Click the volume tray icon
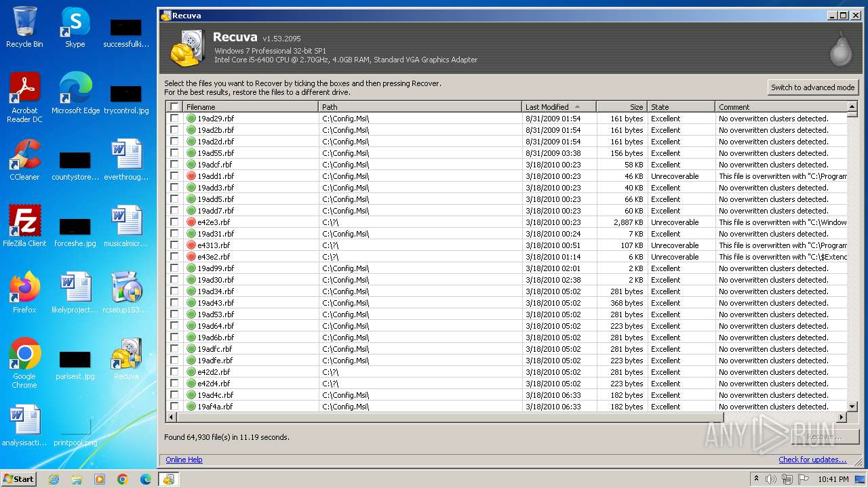Screen dimensions: 868x488 click(x=771, y=479)
